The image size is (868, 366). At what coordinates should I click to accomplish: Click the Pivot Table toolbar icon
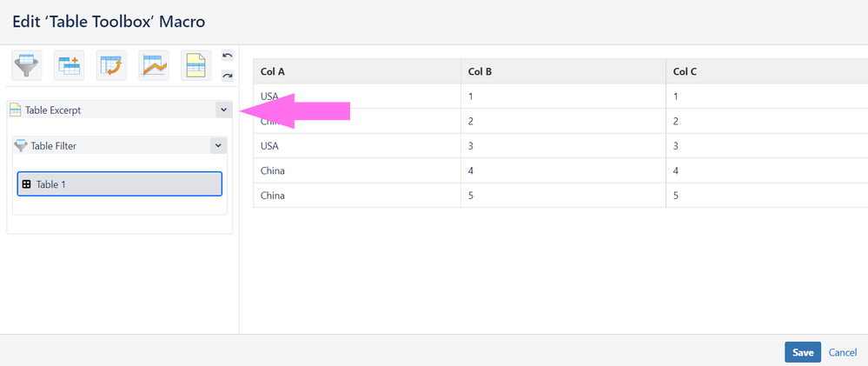tap(70, 66)
